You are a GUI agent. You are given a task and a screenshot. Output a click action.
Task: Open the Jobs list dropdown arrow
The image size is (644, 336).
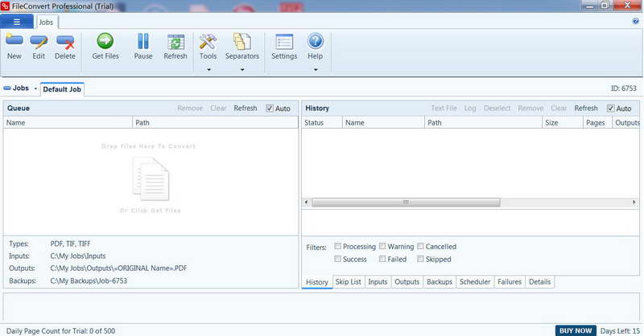coord(35,88)
